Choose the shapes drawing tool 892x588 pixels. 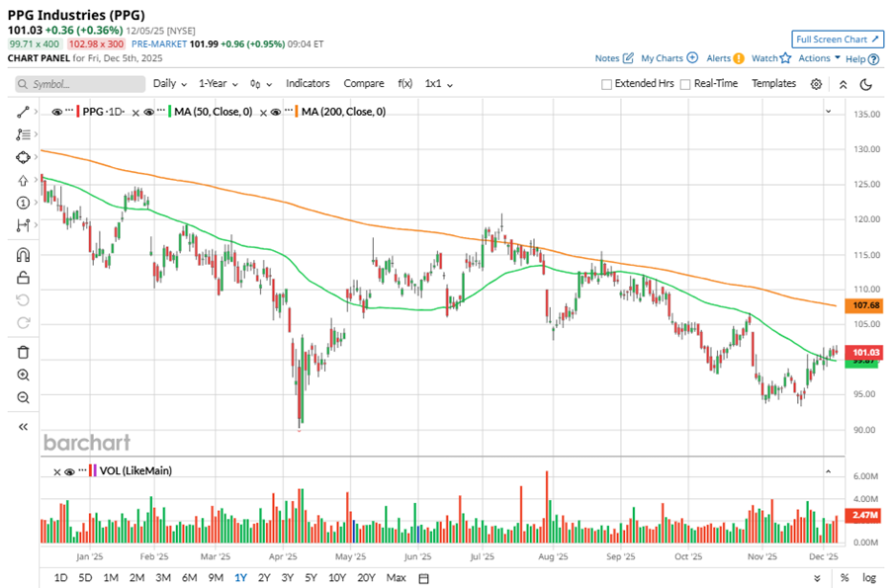(x=23, y=157)
